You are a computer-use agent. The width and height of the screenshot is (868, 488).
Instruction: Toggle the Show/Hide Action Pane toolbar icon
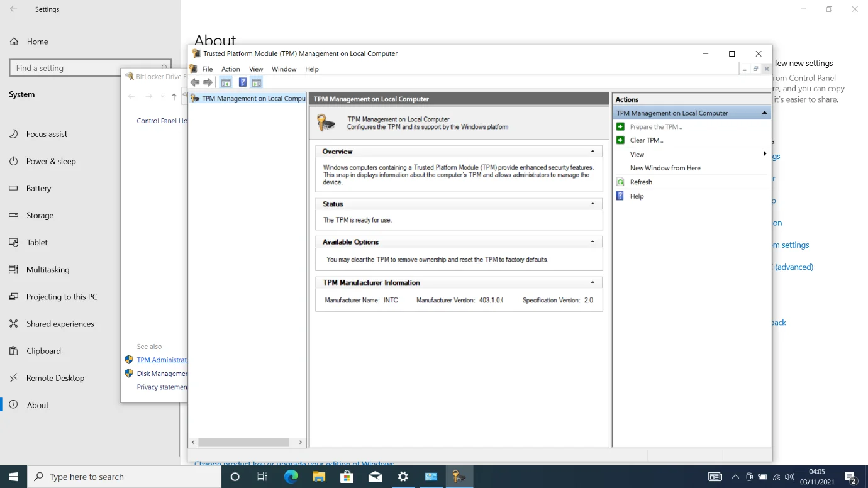pos(256,82)
